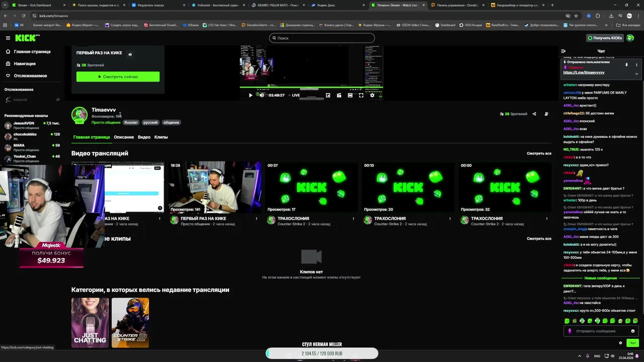Click the Russian tag
Viewport: 644px width, 362px height.
coord(131,123)
